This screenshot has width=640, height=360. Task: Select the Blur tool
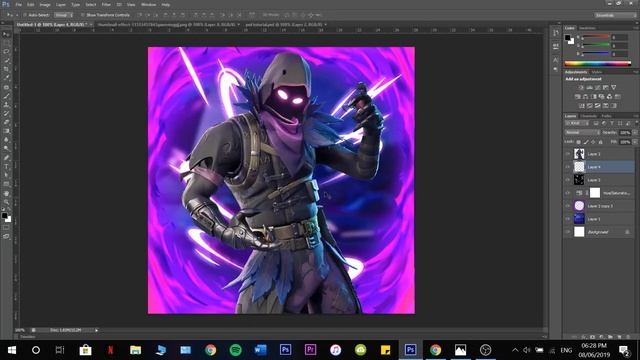[x=6, y=140]
